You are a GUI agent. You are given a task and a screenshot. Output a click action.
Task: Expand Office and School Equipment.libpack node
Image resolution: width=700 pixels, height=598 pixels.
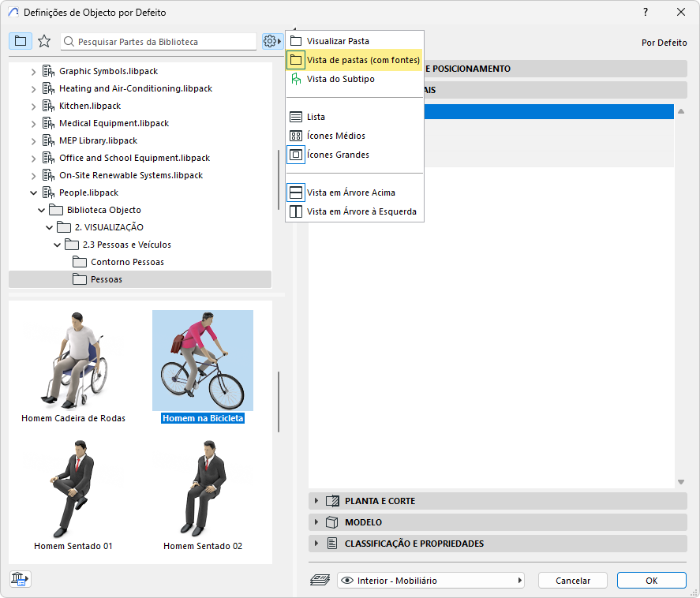[x=33, y=158]
